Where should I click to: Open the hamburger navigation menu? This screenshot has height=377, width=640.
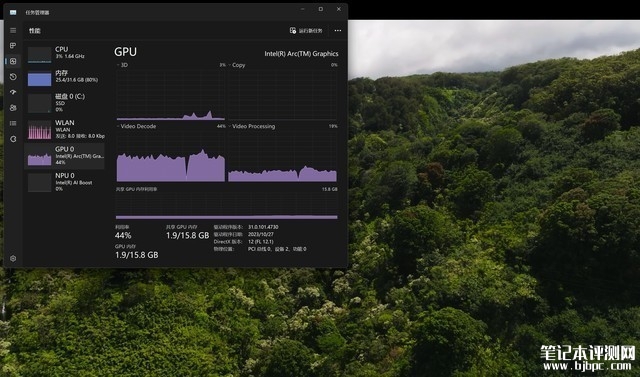(x=13, y=31)
